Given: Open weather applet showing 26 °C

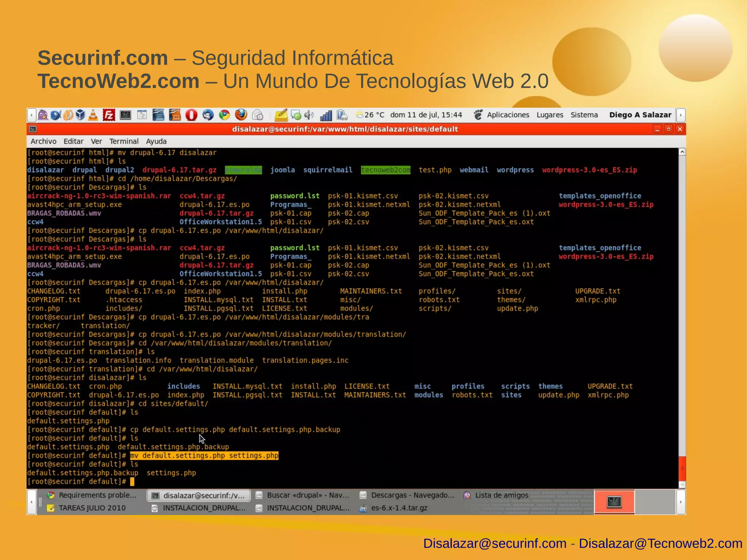Looking at the screenshot, I should tap(370, 115).
